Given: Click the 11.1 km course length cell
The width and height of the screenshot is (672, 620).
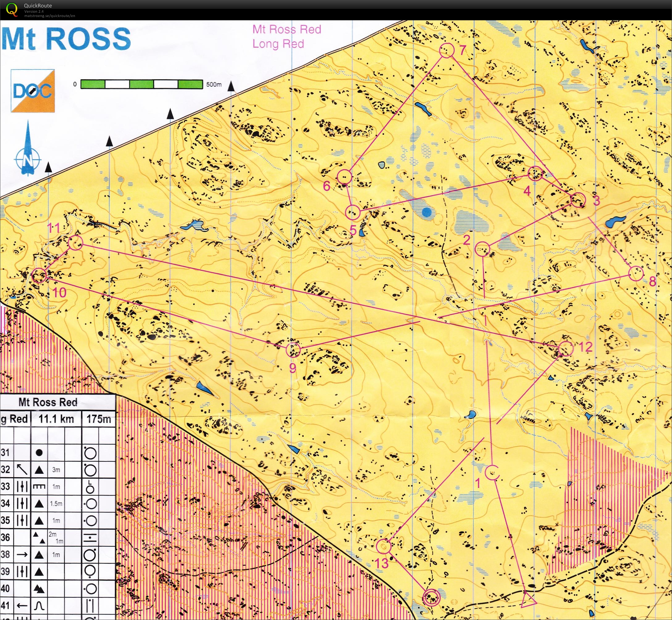Looking at the screenshot, I should click(56, 419).
